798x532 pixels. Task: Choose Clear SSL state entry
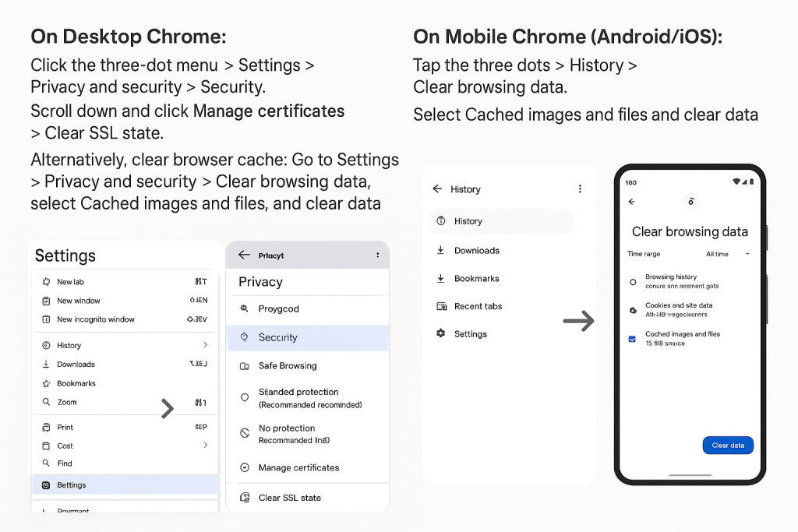[x=308, y=498]
